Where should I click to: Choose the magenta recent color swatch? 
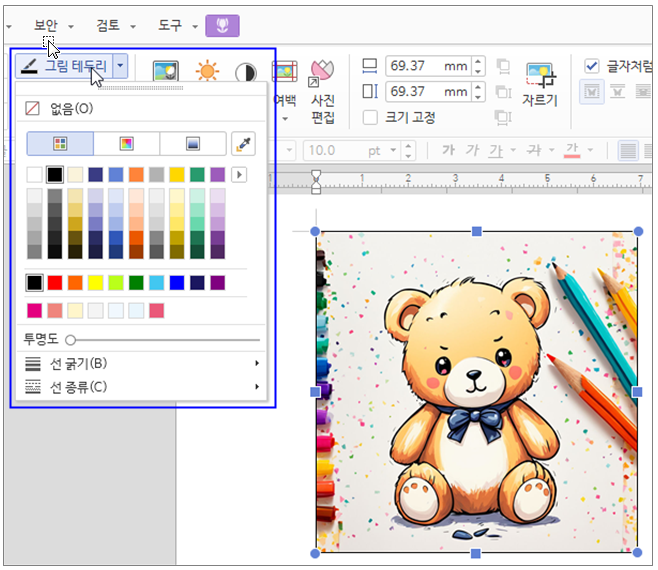[34, 311]
